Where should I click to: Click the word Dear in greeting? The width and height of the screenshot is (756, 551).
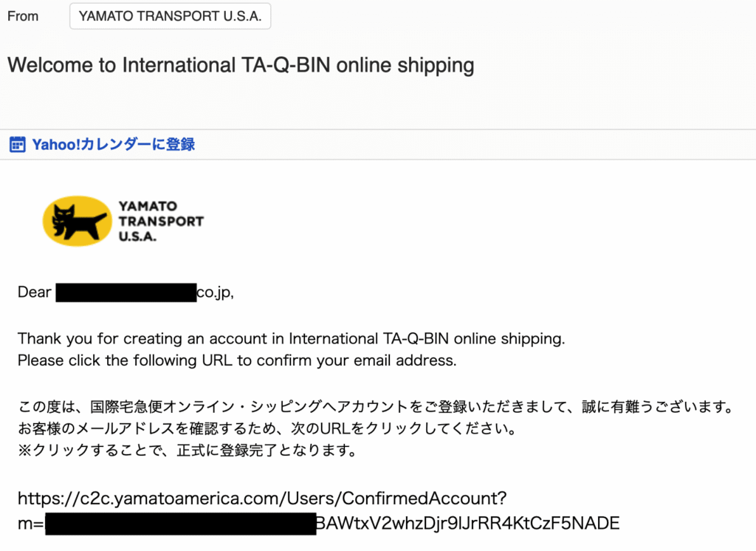[34, 292]
